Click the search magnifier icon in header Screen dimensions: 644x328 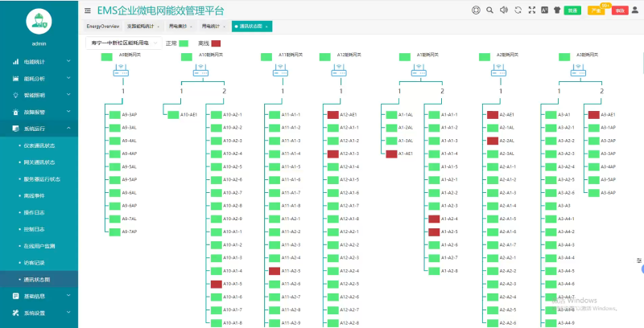coord(489,10)
